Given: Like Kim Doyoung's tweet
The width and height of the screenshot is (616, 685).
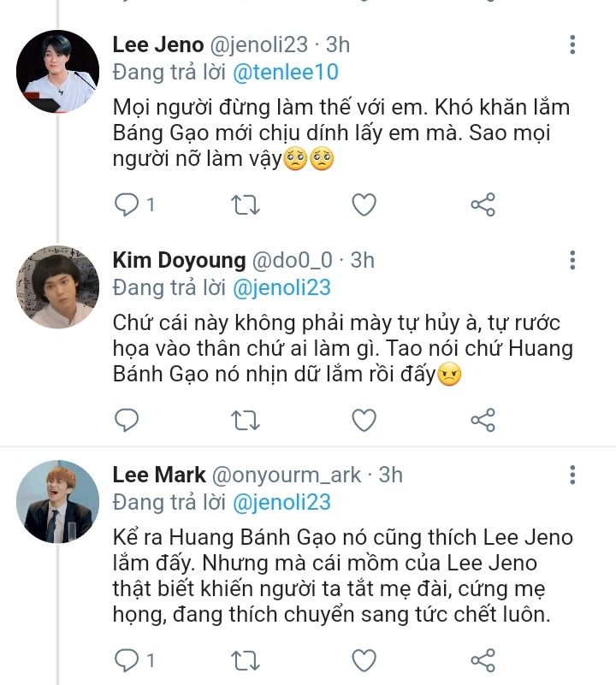Looking at the screenshot, I should point(364,419).
